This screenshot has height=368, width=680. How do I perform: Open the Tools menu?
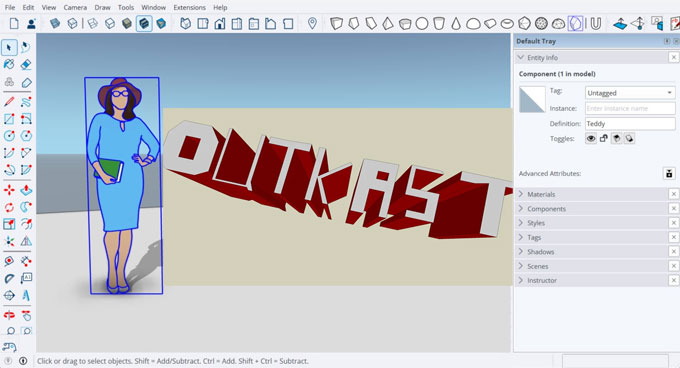click(x=126, y=7)
